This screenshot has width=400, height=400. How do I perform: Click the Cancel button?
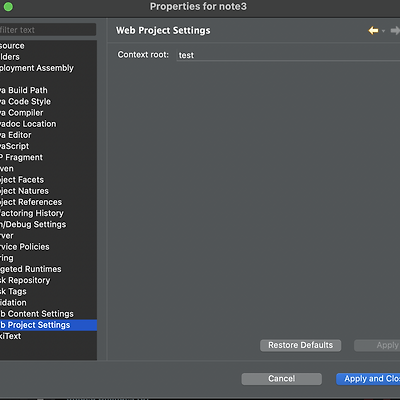coord(282,379)
